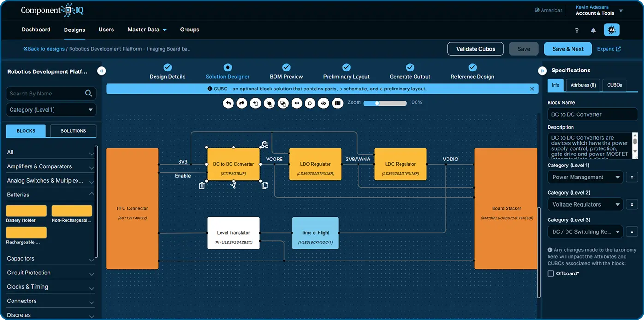644x320 pixels.
Task: Switch to the CUBOs tab
Action: (614, 85)
